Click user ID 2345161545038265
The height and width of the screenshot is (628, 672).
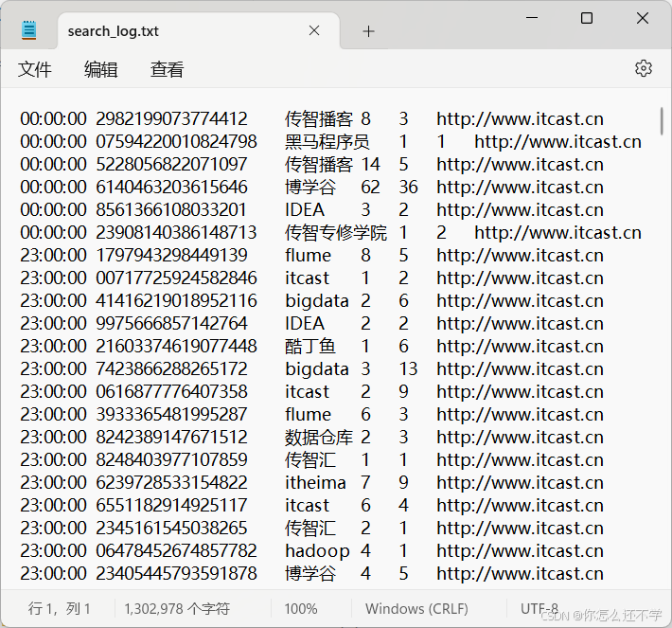click(x=171, y=528)
